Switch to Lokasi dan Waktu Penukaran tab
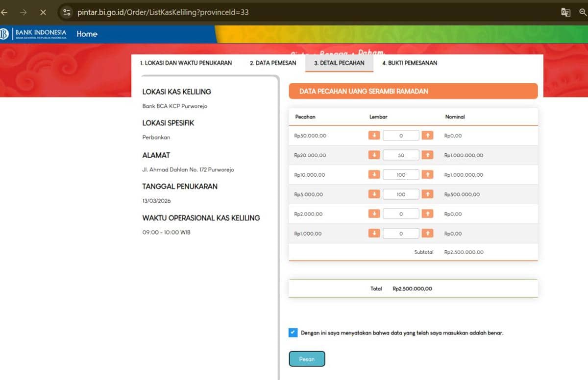 click(186, 63)
